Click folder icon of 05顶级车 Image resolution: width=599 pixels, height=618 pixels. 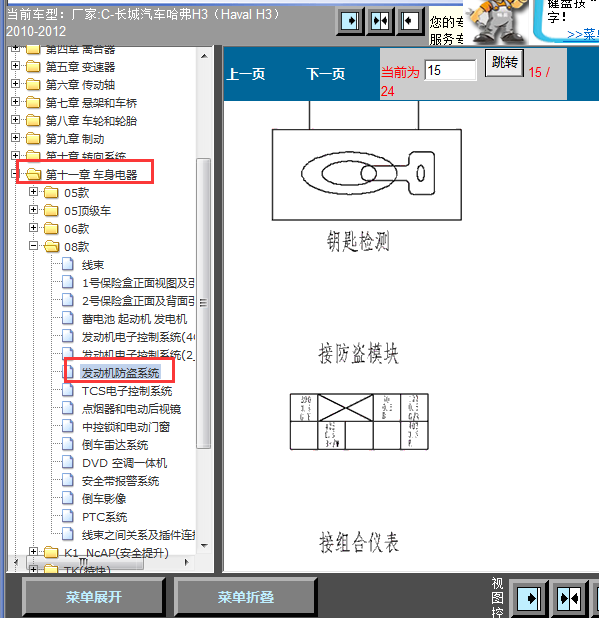coord(51,210)
